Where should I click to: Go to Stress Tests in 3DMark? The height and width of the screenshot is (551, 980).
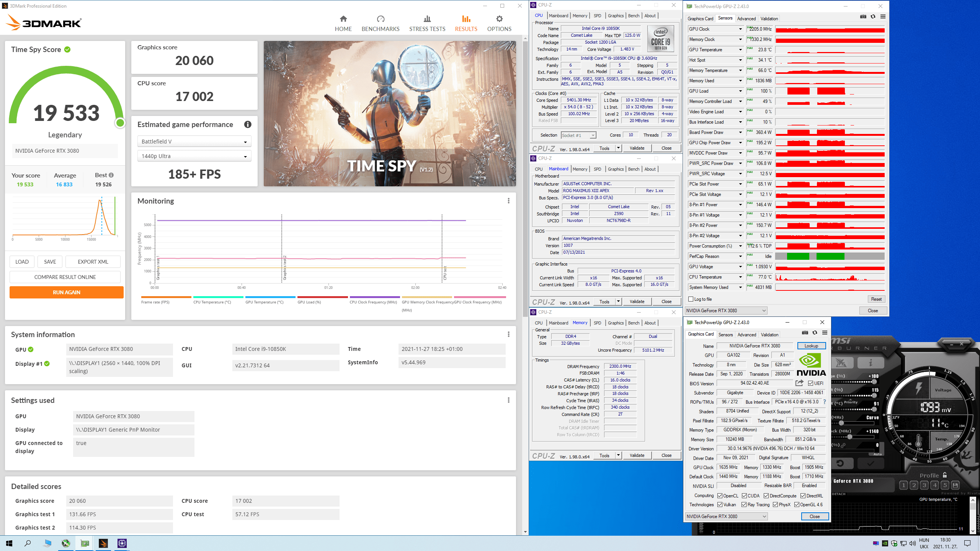(x=427, y=23)
